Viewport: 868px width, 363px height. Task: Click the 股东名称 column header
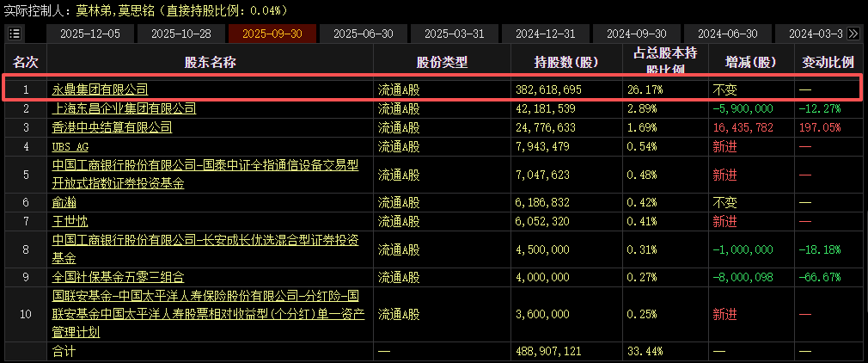[x=211, y=62]
